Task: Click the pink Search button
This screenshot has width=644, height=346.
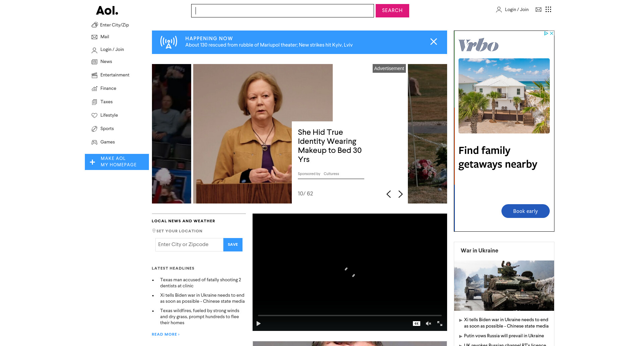Action: point(392,11)
